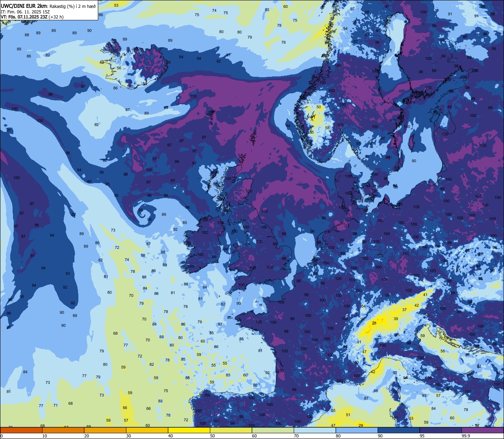Click the legend tick label 95
Image resolution: width=504 pixels, height=439 pixels.
tap(422, 436)
